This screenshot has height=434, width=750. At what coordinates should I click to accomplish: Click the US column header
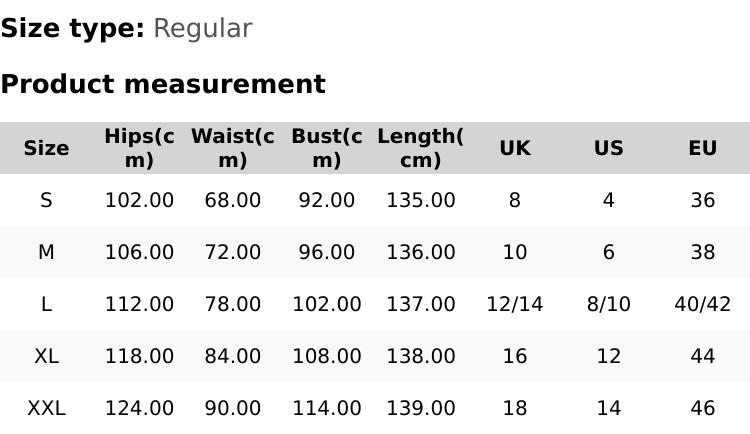point(608,148)
